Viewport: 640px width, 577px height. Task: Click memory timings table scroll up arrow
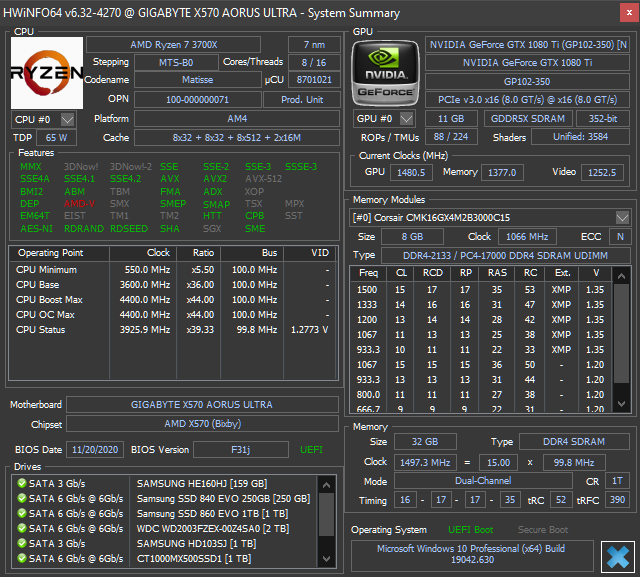621,276
